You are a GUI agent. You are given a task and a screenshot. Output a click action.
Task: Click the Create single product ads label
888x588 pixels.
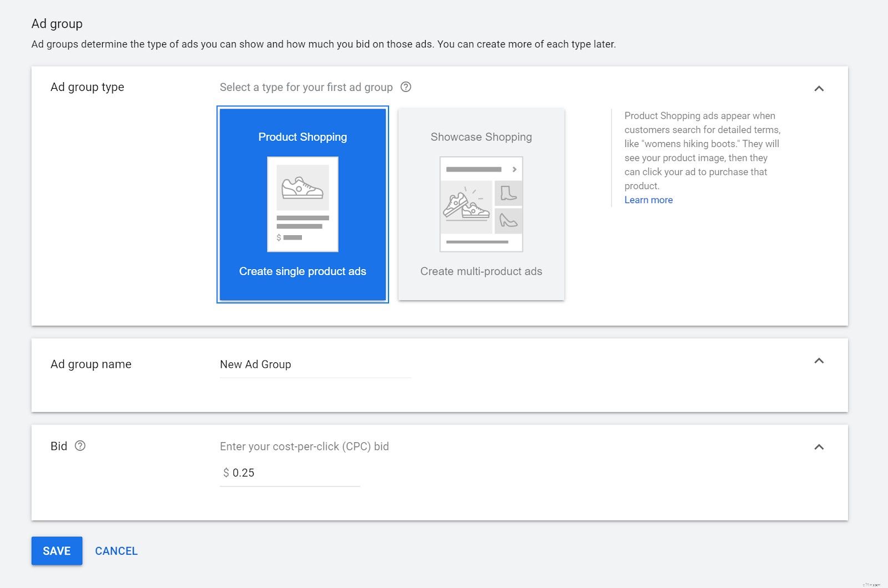point(302,271)
